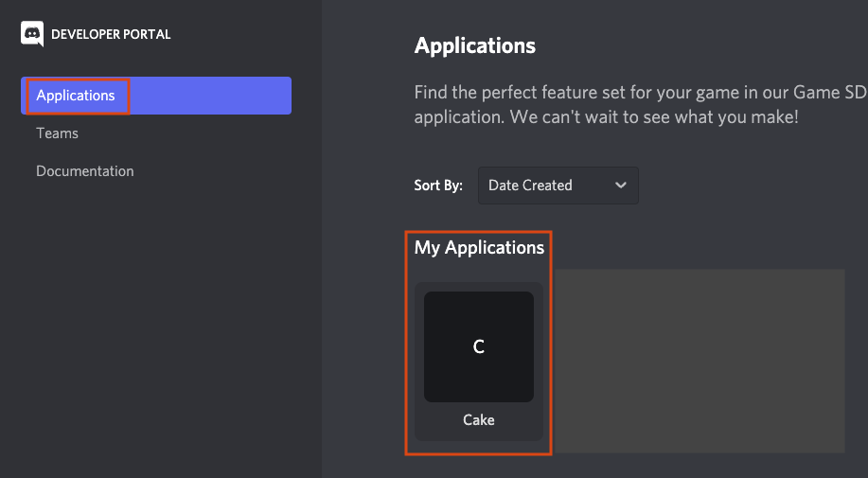Click the Applications page heading
868x478 pixels.
point(475,45)
